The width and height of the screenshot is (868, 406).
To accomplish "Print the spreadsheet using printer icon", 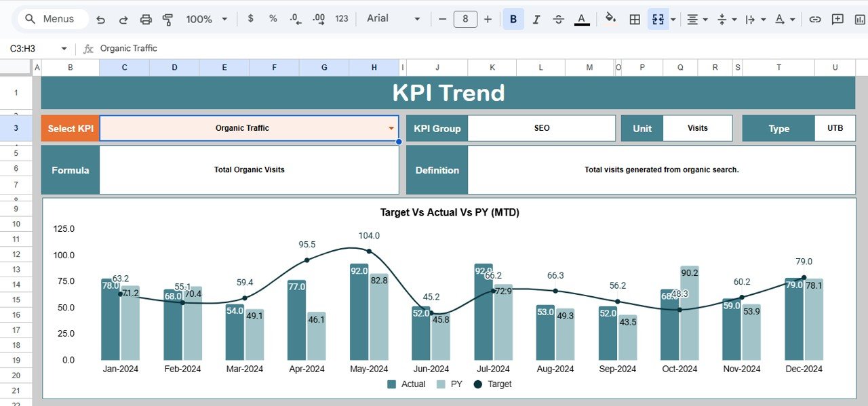I will coord(146,20).
